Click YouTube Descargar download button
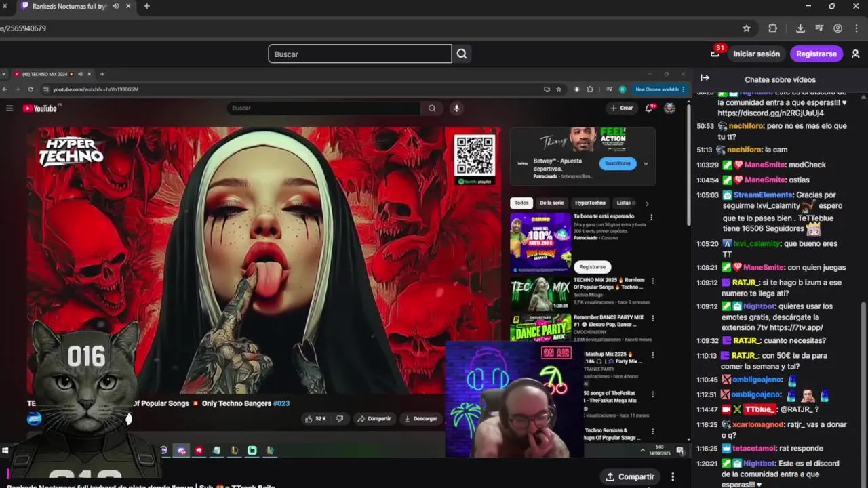 point(421,419)
